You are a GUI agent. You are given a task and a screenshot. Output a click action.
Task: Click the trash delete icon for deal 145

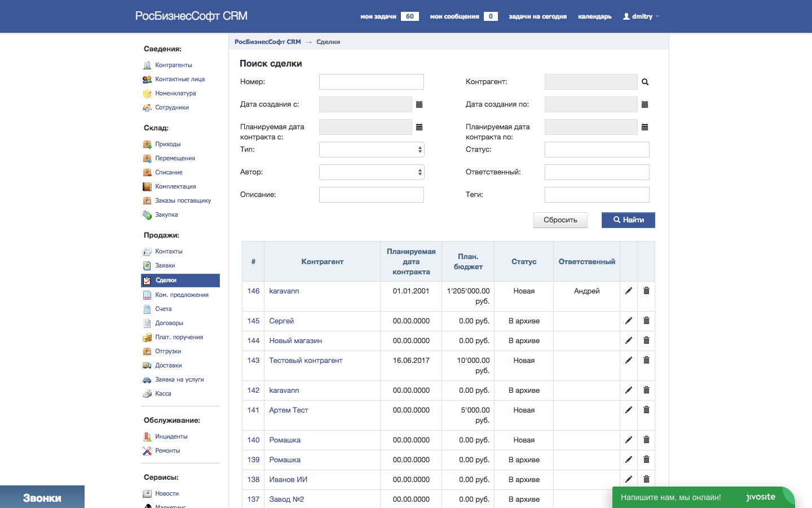646,321
